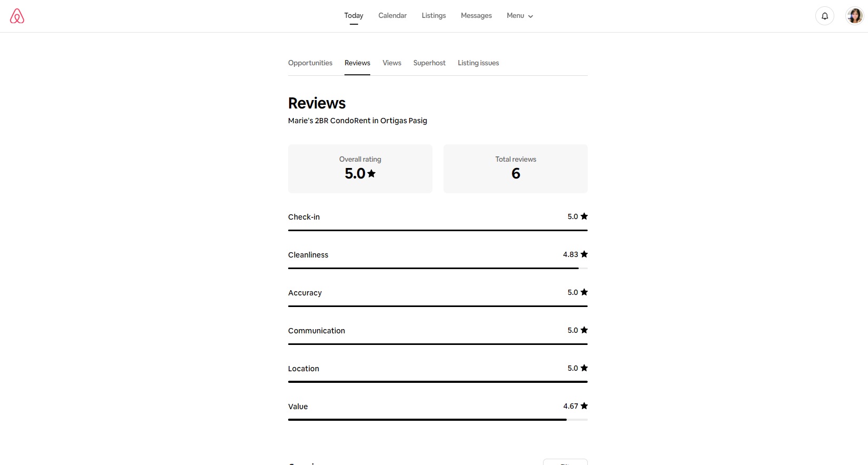Click the listing name under Reviews heading
Viewport: 868px width, 465px height.
coord(358,121)
